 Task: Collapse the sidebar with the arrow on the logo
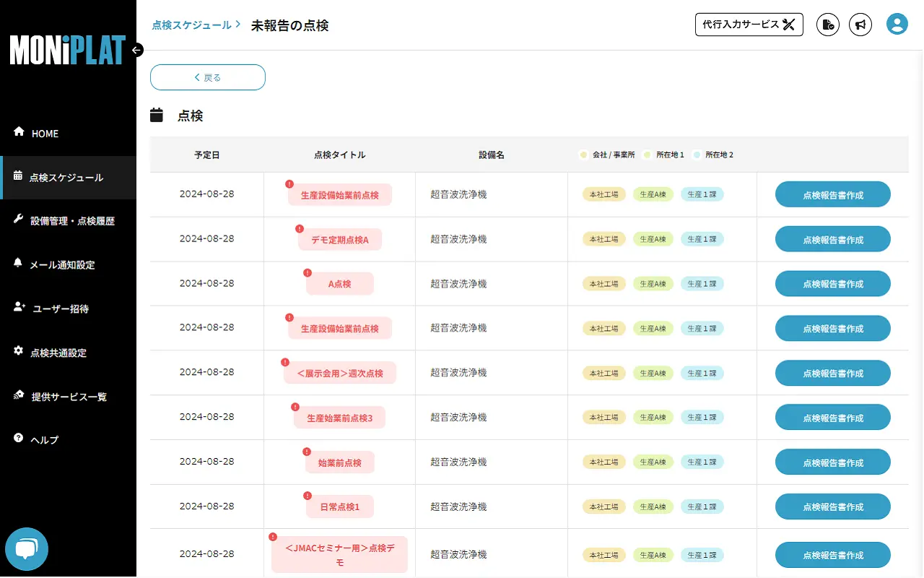(136, 51)
